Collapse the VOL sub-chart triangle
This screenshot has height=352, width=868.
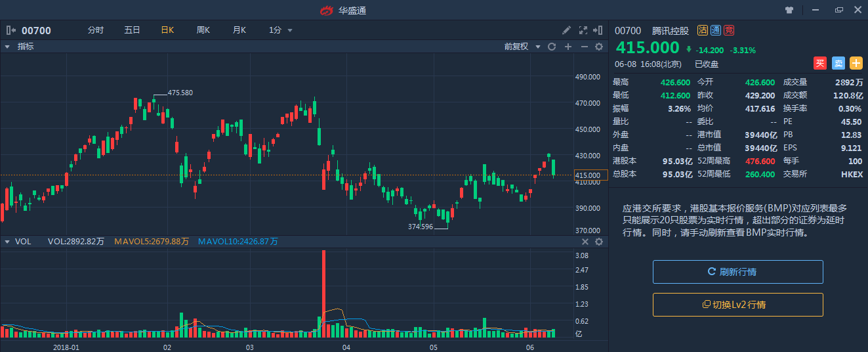click(7, 242)
